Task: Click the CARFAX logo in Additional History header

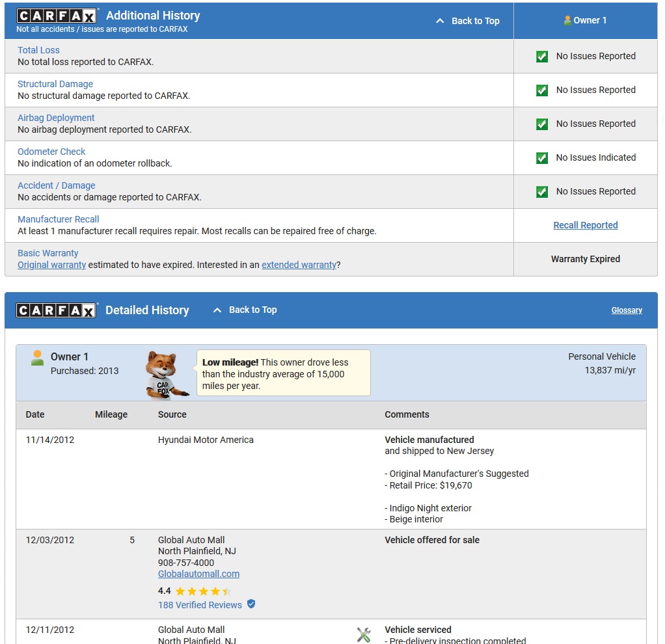Action: point(57,16)
